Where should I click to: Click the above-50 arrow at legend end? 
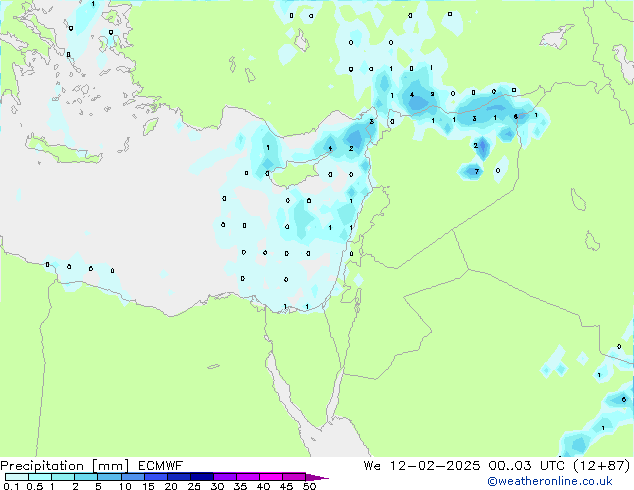point(317,477)
